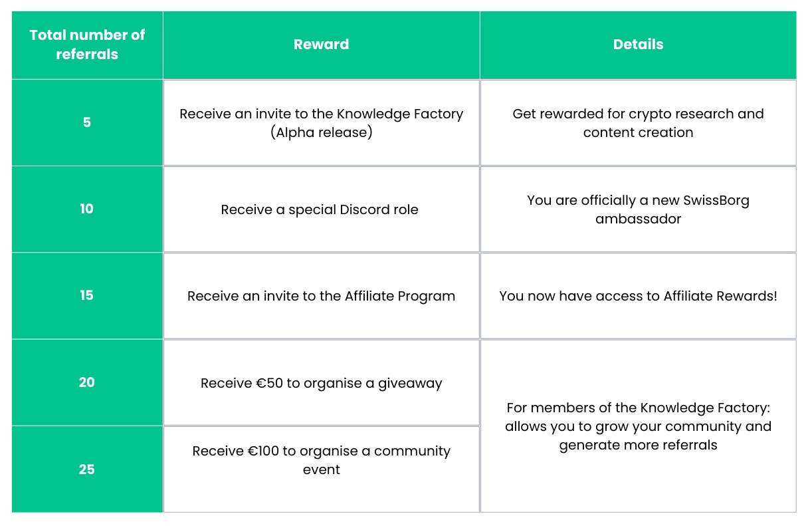Select the €50 giveaway reward cell
Screen dimensions: 812x526
point(321,383)
